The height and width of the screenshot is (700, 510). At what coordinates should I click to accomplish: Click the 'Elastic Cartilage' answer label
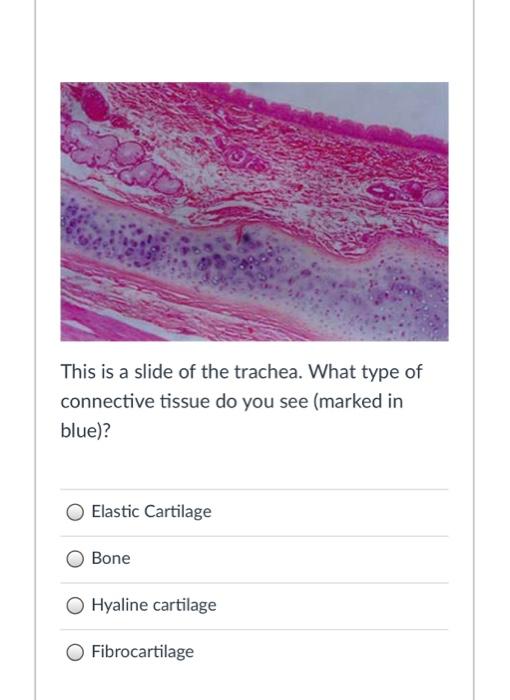(151, 512)
